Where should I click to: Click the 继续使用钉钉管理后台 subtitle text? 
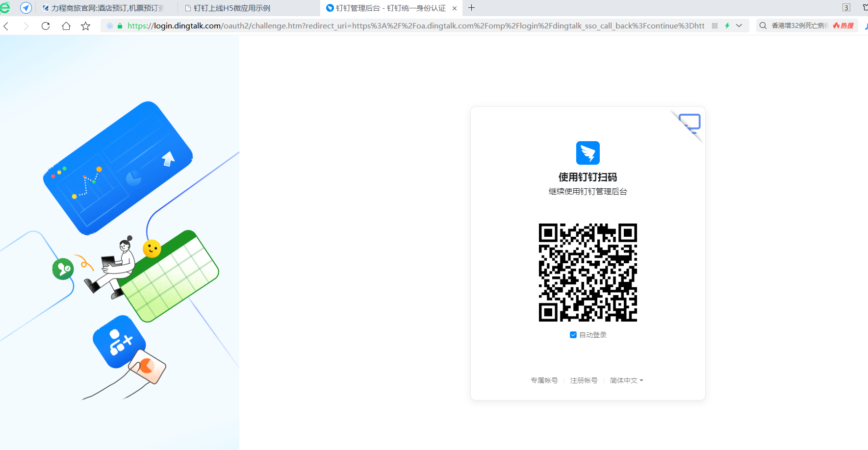point(588,192)
